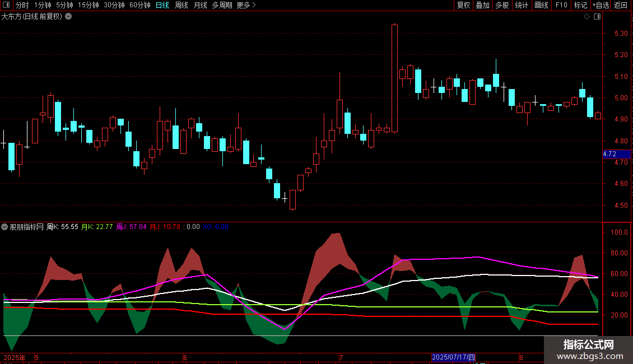Open 多周期 multi-period view

[x=222, y=5]
